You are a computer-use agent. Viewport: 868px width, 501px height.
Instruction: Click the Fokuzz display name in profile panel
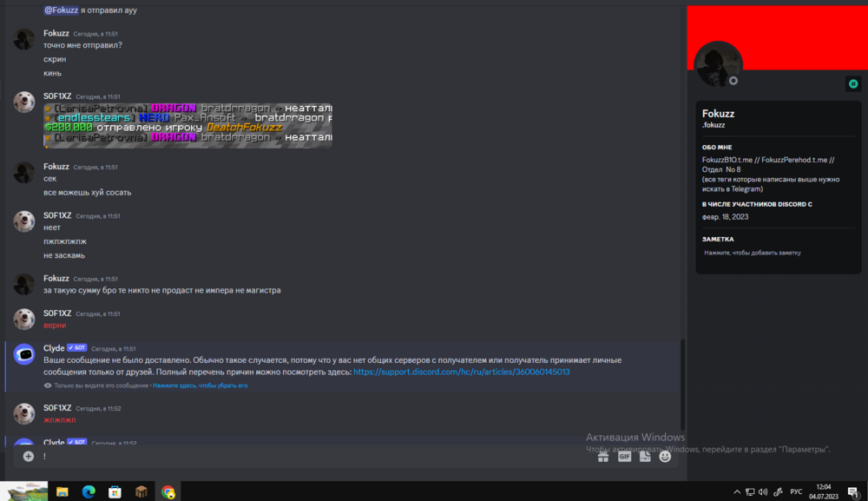coord(718,114)
